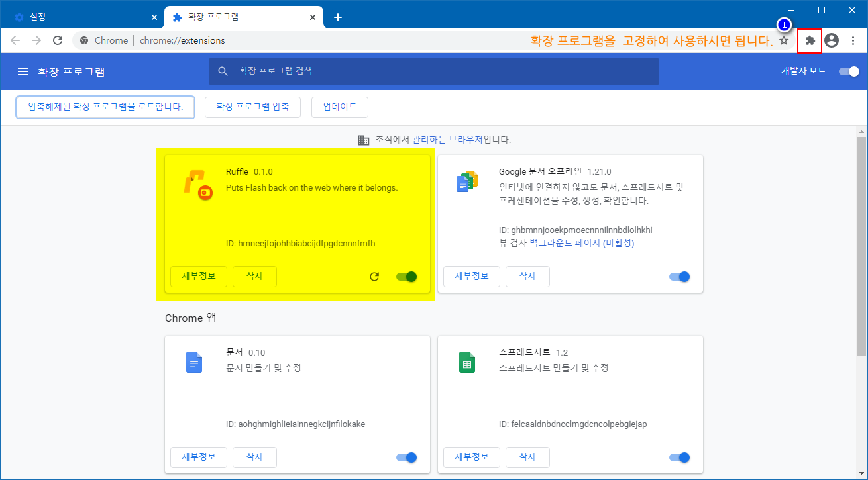Open the Chrome three-dot menu
The image size is (868, 480).
(x=853, y=40)
